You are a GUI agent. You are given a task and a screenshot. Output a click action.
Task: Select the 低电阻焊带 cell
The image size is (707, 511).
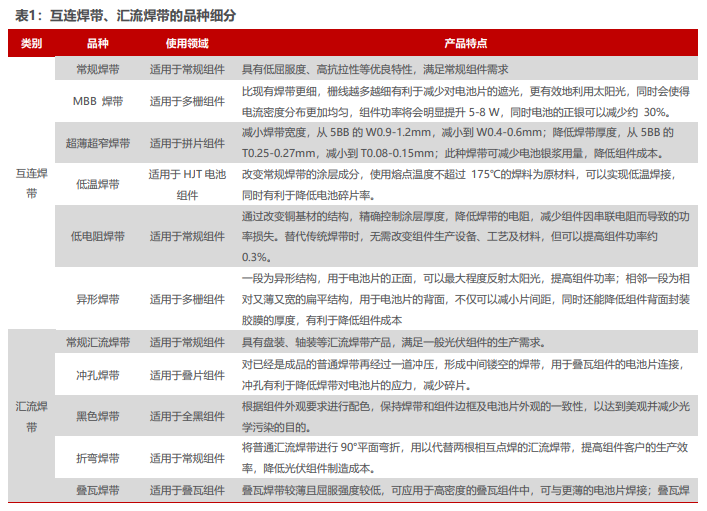[98, 237]
